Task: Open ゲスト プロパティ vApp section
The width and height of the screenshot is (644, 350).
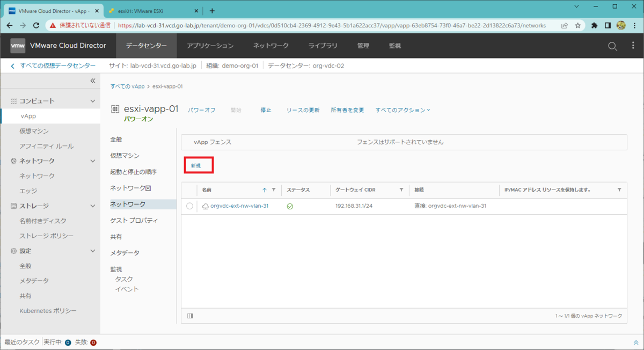Action: 134,221
